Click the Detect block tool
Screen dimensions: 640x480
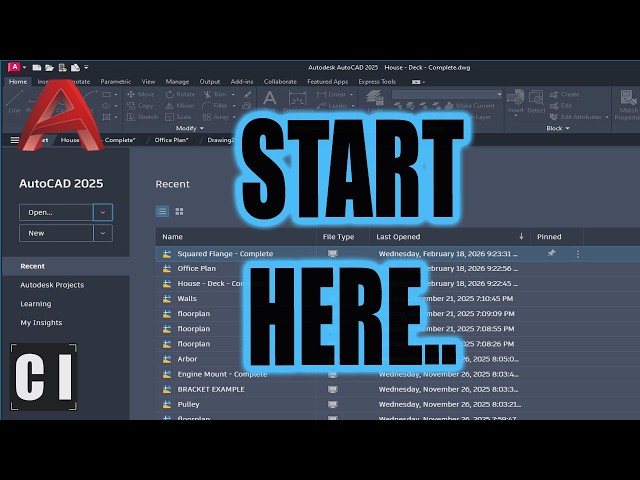pos(536,101)
